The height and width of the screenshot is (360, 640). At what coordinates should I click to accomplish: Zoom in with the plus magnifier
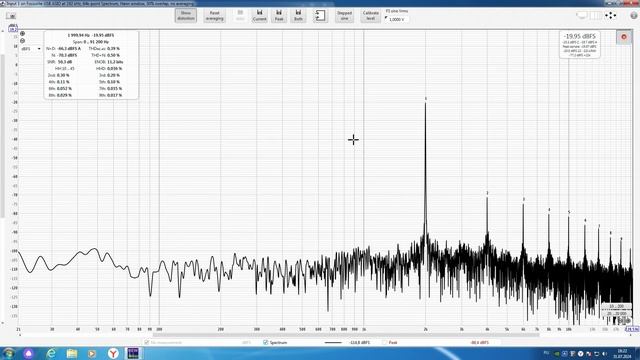point(22,34)
